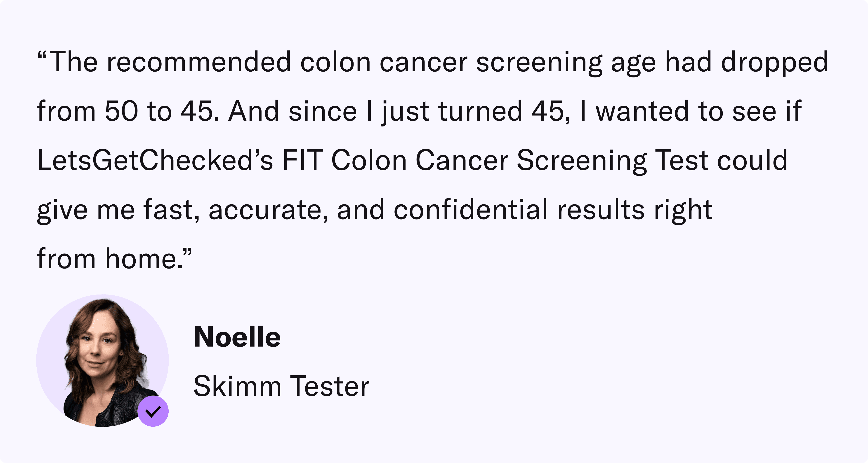Click the word dropped in the first line
Viewport: 868px width, 463px height.
[x=774, y=62]
